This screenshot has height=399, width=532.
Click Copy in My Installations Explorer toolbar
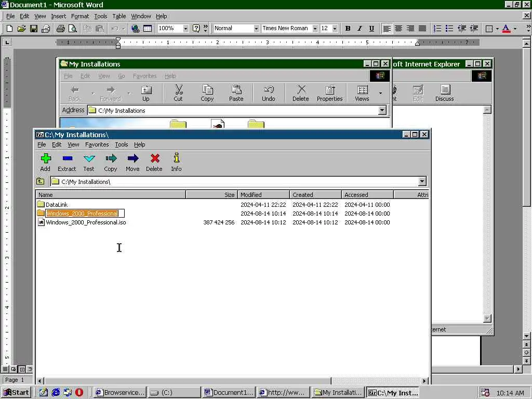pos(207,93)
